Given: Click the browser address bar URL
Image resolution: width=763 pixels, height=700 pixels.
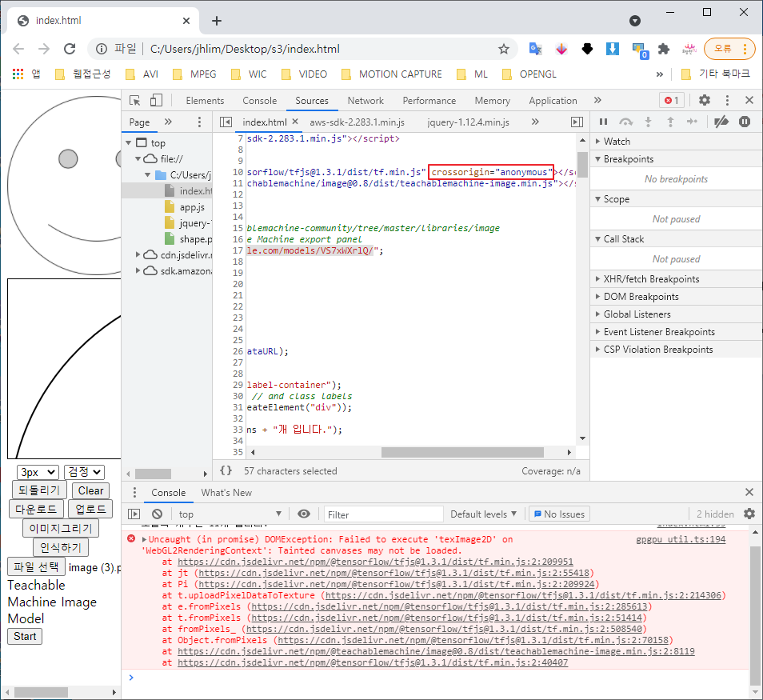Looking at the screenshot, I should (245, 49).
